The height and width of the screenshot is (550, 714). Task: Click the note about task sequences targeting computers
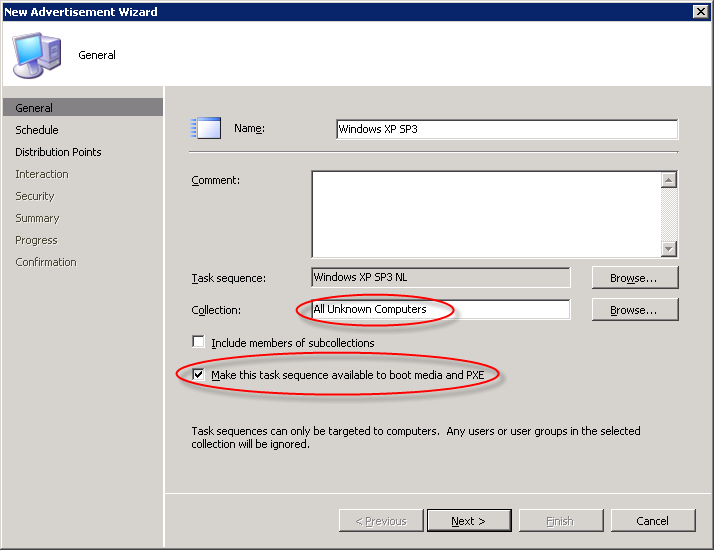(416, 437)
